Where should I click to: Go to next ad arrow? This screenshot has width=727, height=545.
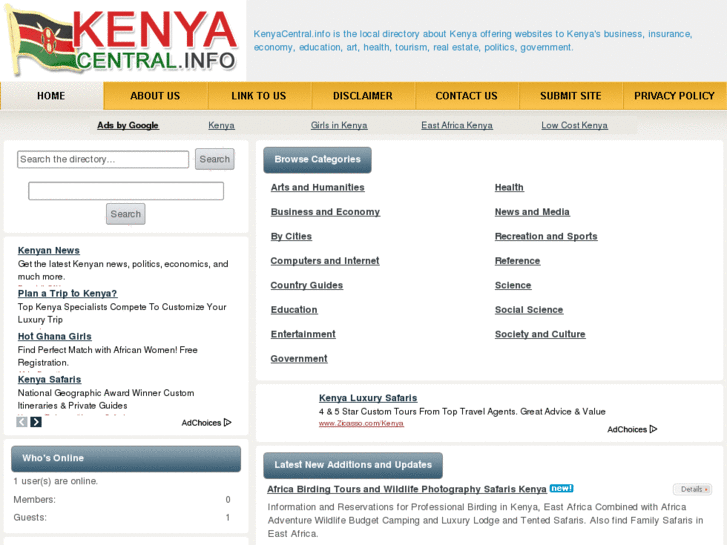pos(36,422)
